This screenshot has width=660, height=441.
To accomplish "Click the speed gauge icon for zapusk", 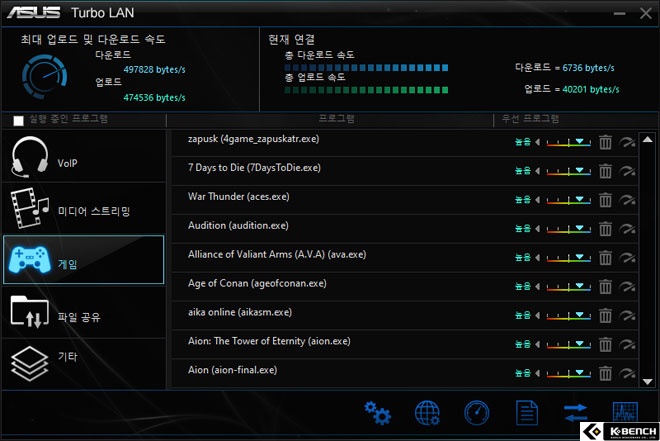I will [627, 142].
